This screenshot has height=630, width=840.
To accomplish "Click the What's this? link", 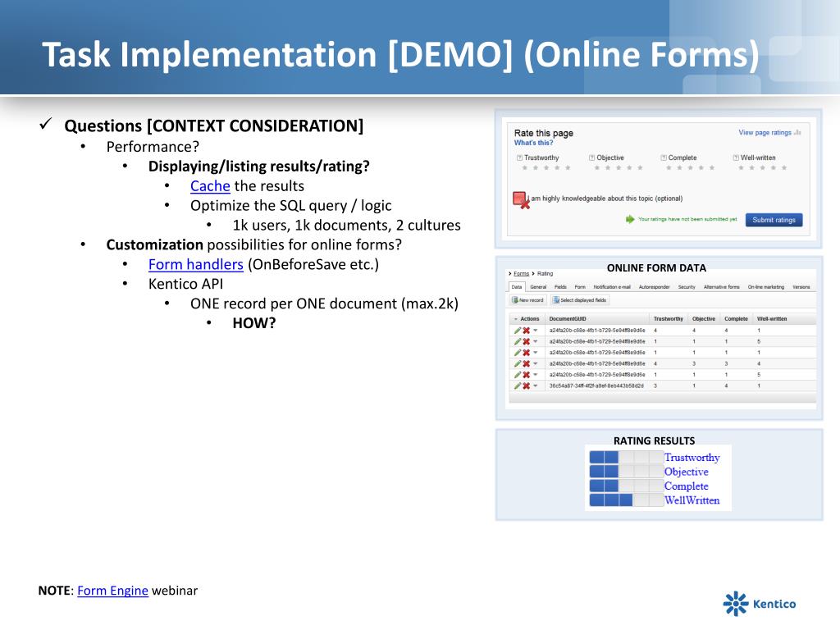I will click(x=533, y=143).
